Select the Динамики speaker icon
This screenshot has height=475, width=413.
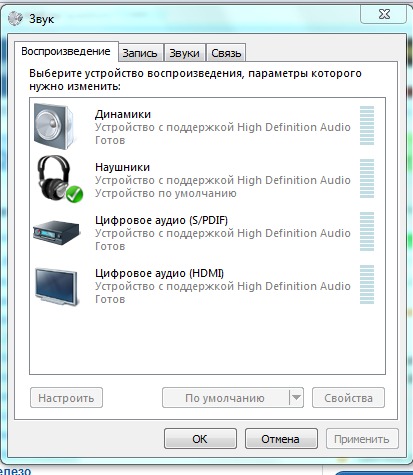click(54, 126)
